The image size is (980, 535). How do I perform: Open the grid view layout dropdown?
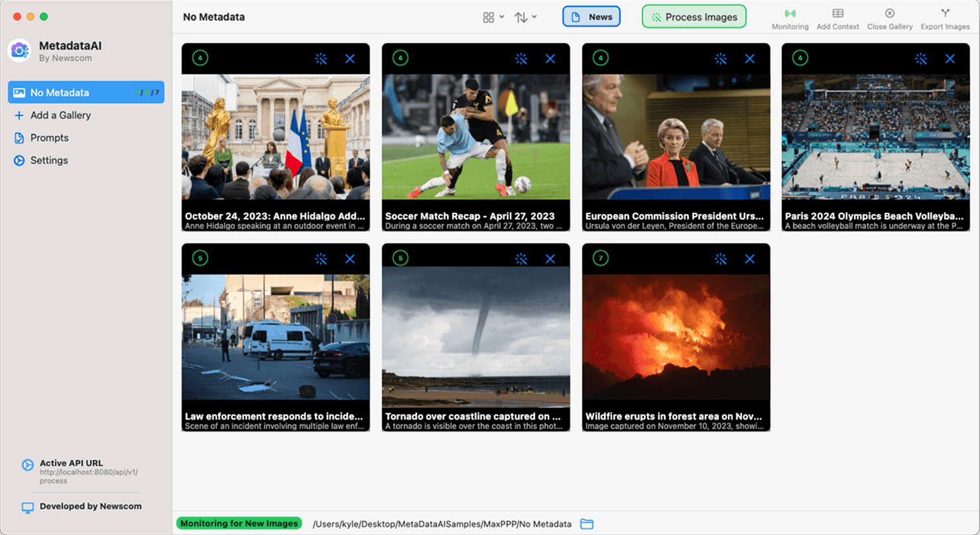coord(492,17)
